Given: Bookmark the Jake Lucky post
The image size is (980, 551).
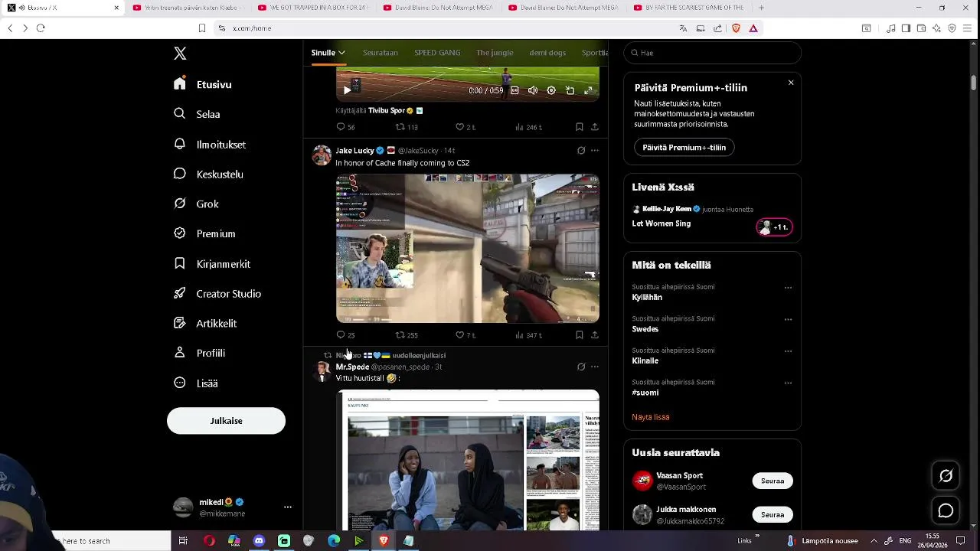Looking at the screenshot, I should [x=580, y=335].
